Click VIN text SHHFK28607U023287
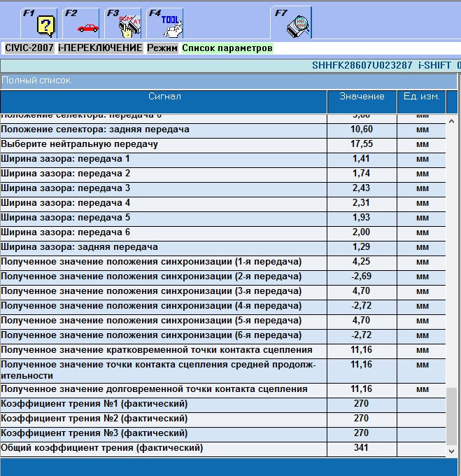Screen dimensions: 461x476 362,65
